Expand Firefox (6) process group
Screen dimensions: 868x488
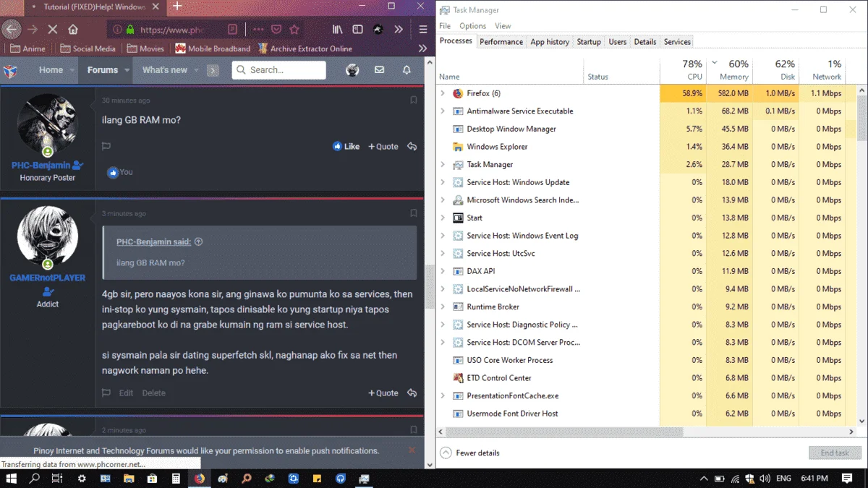443,93
